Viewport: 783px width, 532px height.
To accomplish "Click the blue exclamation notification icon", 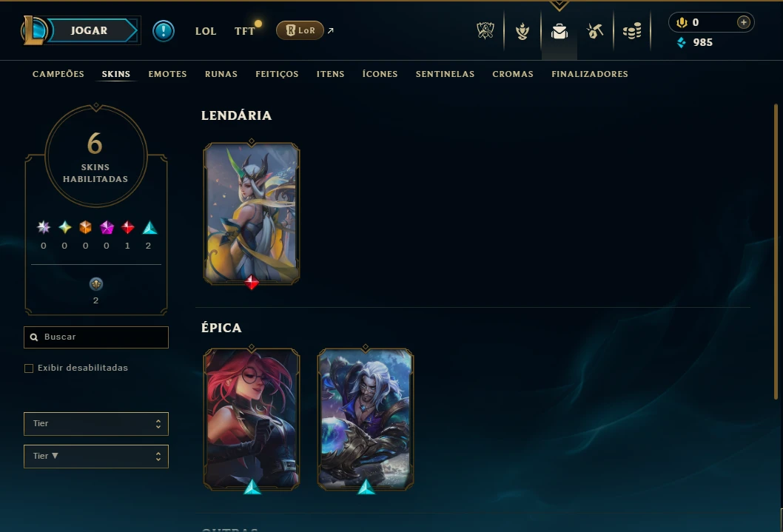I will pos(164,31).
